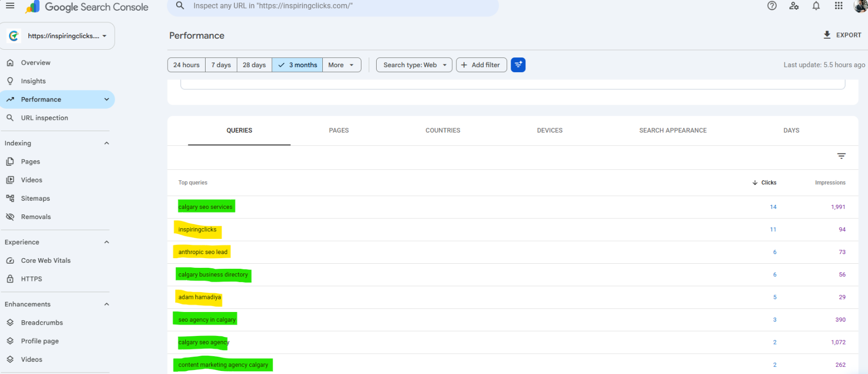This screenshot has height=374, width=868.
Task: Open Core Web Vitals report
Action: (x=46, y=261)
